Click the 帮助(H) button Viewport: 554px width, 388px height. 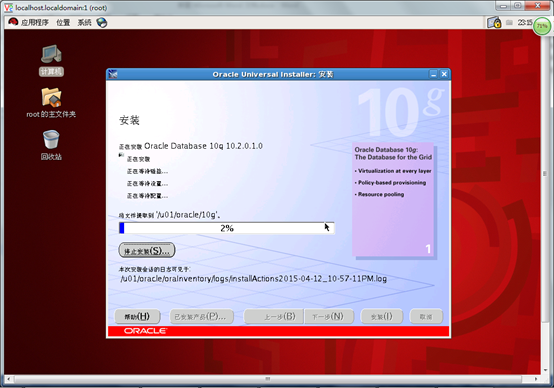137,317
